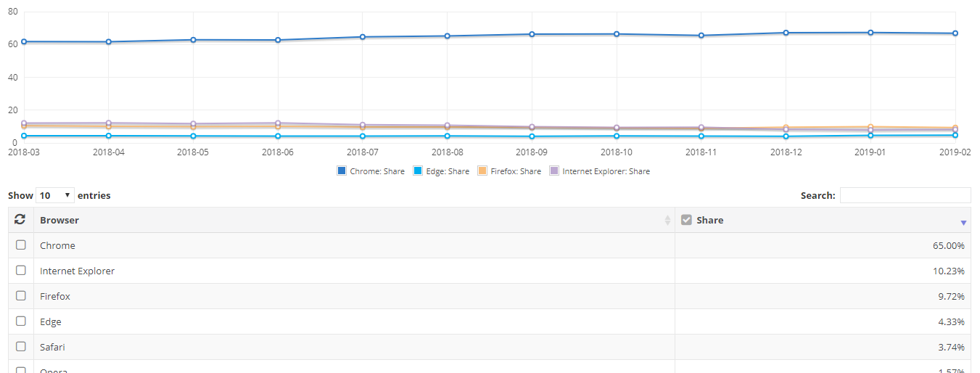Click the Chrome data point at 2018-07
Image resolution: width=980 pixels, height=373 pixels.
363,37
